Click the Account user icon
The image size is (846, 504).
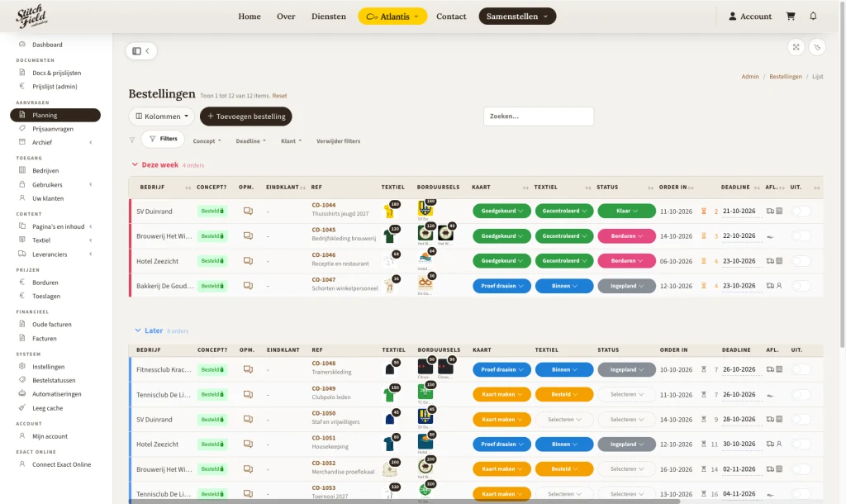[x=732, y=17]
